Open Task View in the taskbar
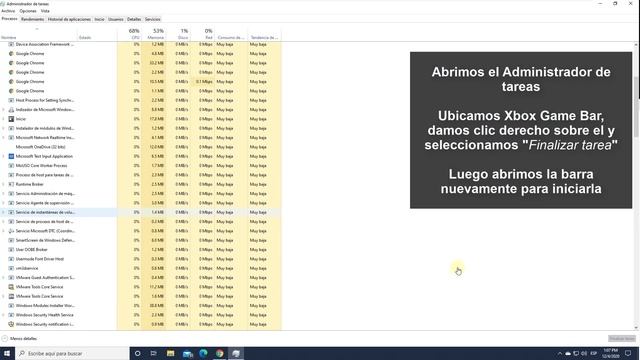The image size is (640, 360). [x=153, y=353]
